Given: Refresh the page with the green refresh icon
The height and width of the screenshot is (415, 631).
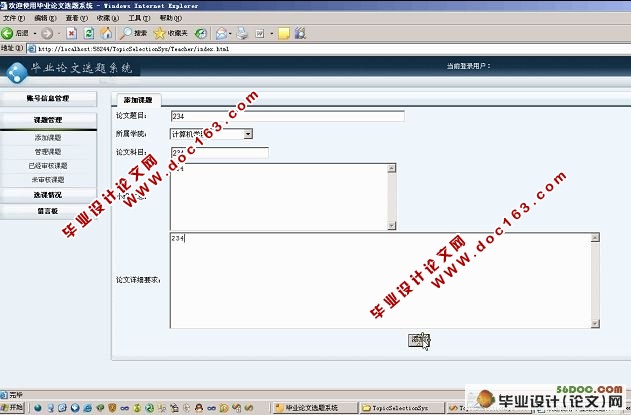Looking at the screenshot, I should 89,33.
